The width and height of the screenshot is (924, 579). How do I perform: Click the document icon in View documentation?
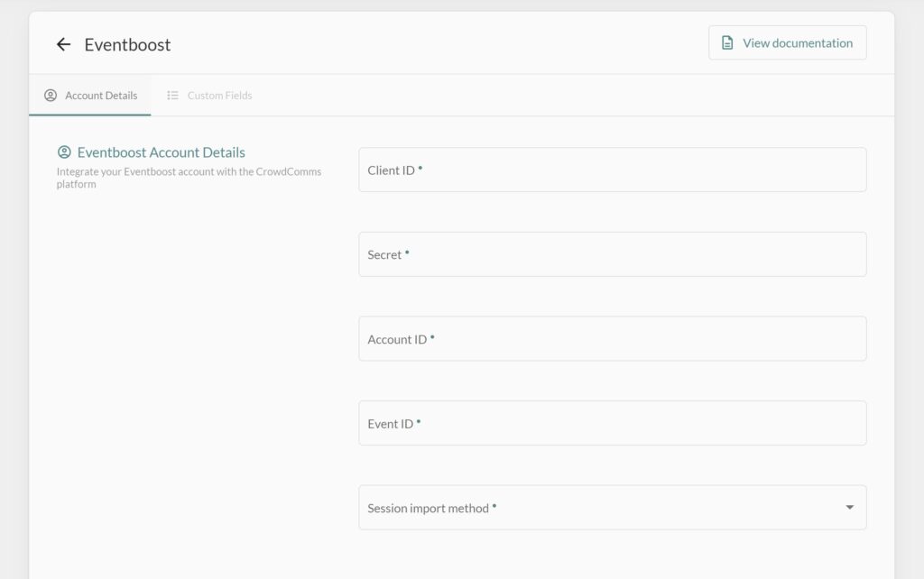point(727,43)
